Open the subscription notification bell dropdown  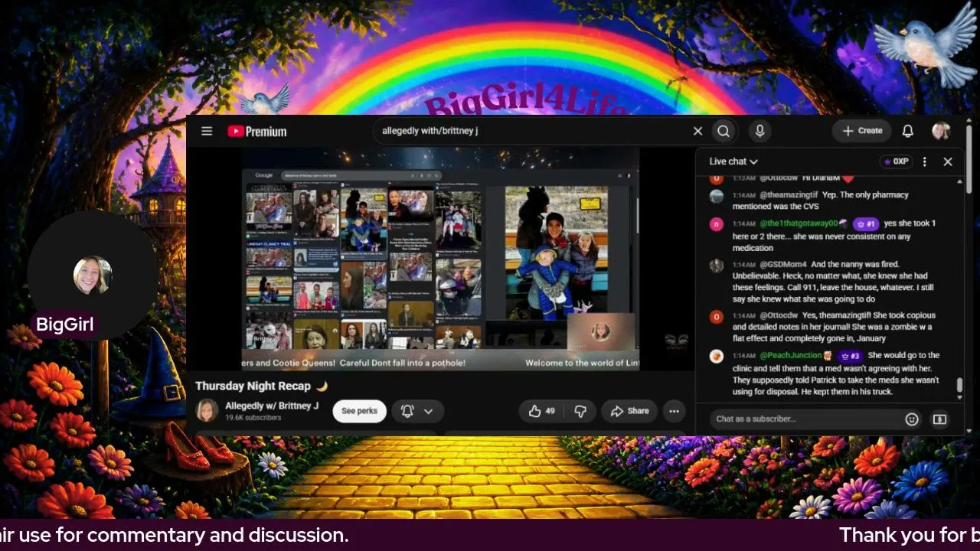[x=417, y=411]
